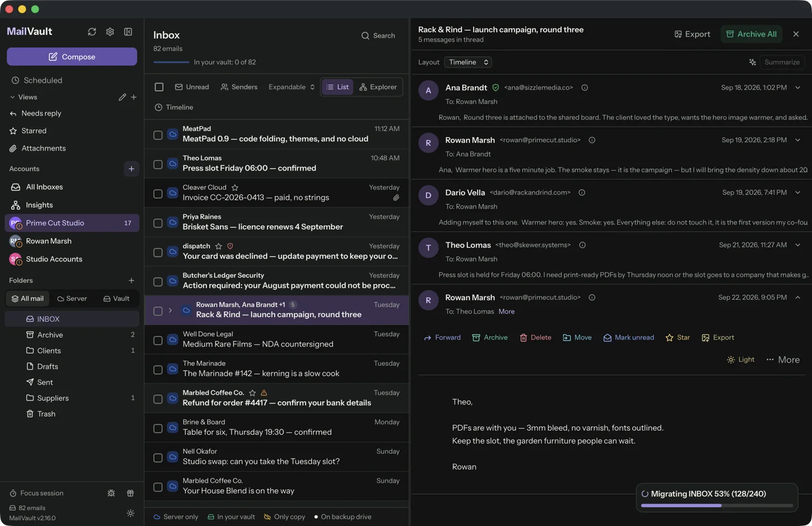Delete the open message
812x526 pixels.
(x=535, y=337)
